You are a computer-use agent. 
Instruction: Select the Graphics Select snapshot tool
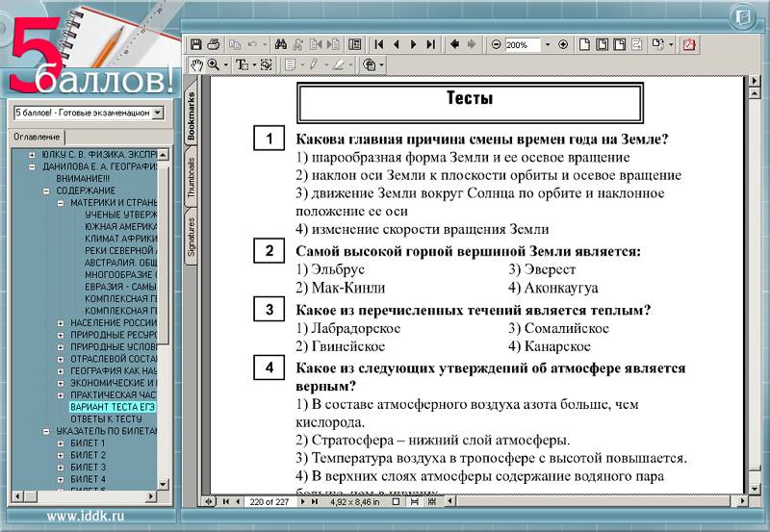point(267,64)
